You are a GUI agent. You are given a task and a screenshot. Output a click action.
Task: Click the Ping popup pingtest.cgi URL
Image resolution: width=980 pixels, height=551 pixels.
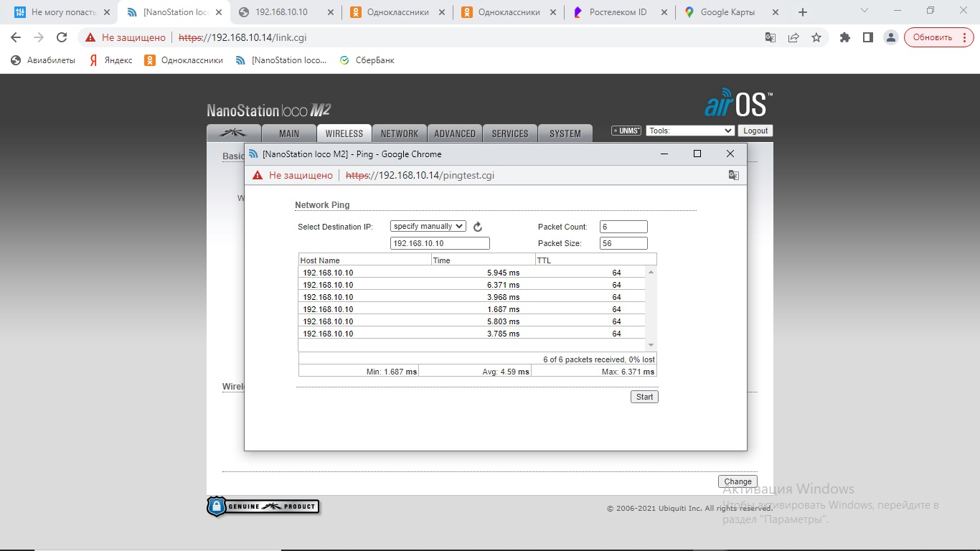click(420, 175)
